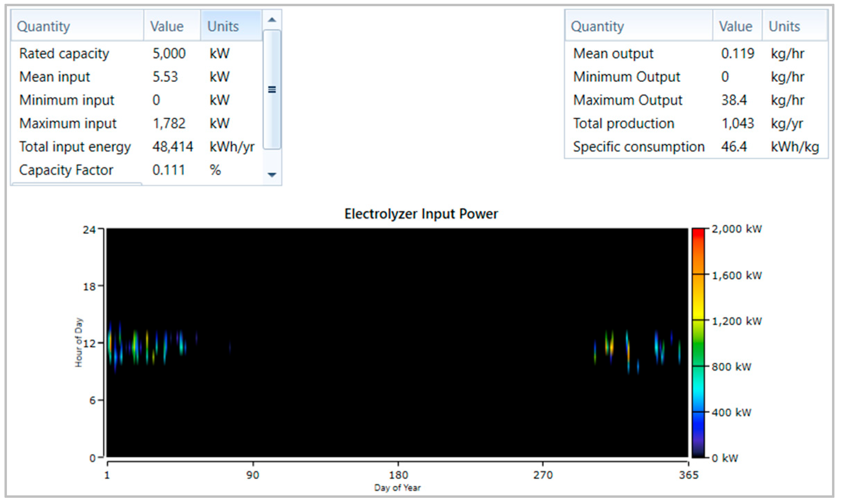Screen dimensions: 841x504
Task: Click the right table's Value column header
Action: click(737, 26)
